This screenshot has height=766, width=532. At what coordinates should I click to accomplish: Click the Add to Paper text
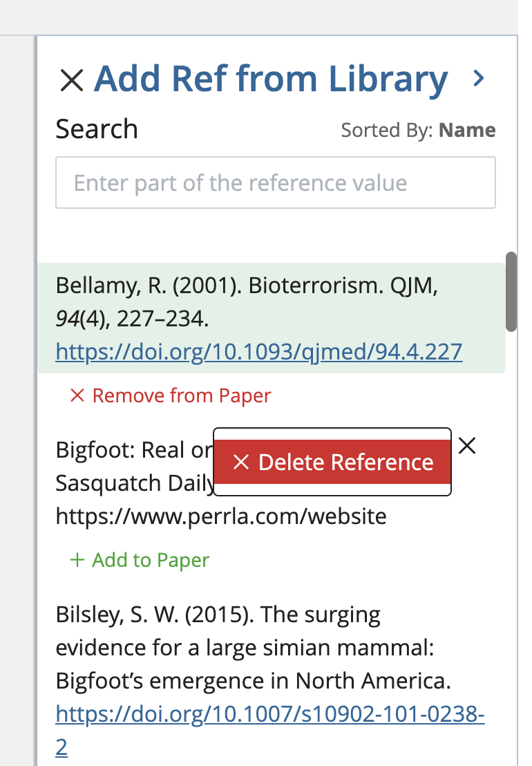pos(151,560)
